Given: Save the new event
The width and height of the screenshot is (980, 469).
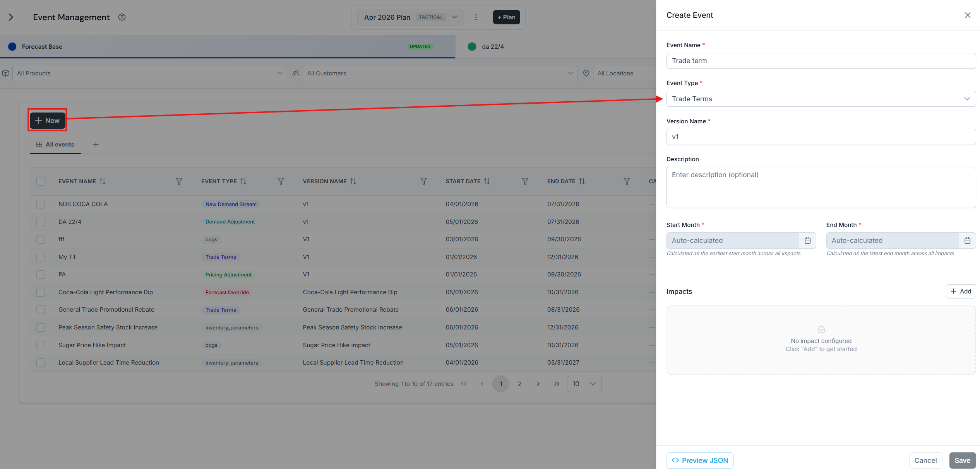Looking at the screenshot, I should pyautogui.click(x=962, y=460).
